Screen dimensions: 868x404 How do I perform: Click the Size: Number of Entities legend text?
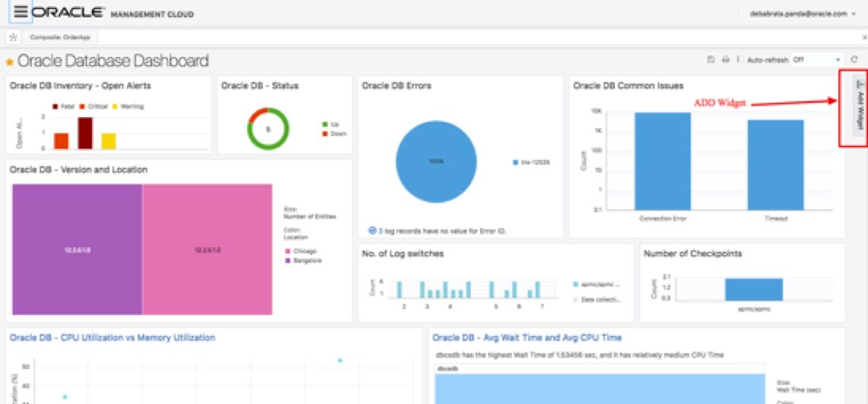coord(310,212)
